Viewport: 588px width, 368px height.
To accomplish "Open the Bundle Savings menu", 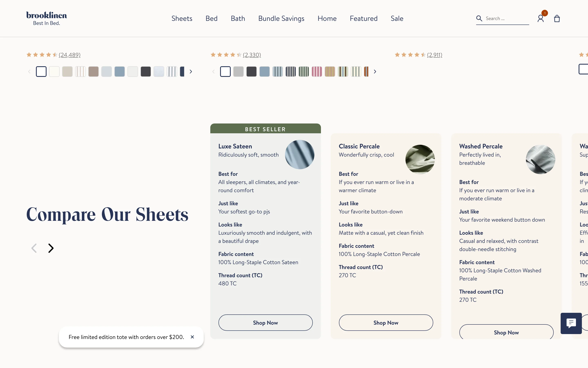I will click(281, 18).
